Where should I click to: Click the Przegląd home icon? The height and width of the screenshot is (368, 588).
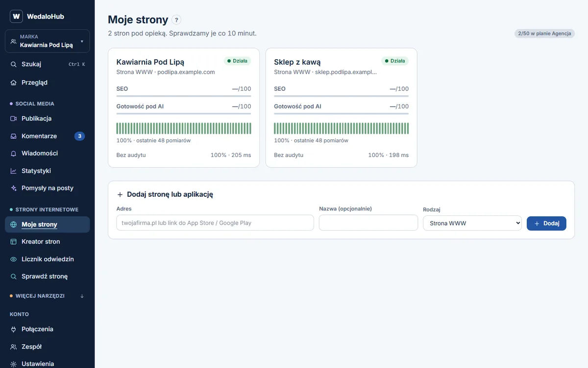pos(14,82)
